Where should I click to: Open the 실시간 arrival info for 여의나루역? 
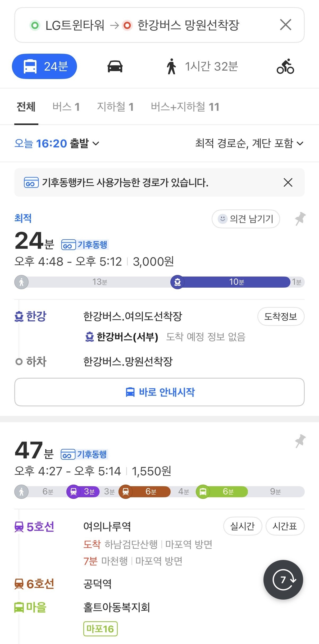(243, 526)
